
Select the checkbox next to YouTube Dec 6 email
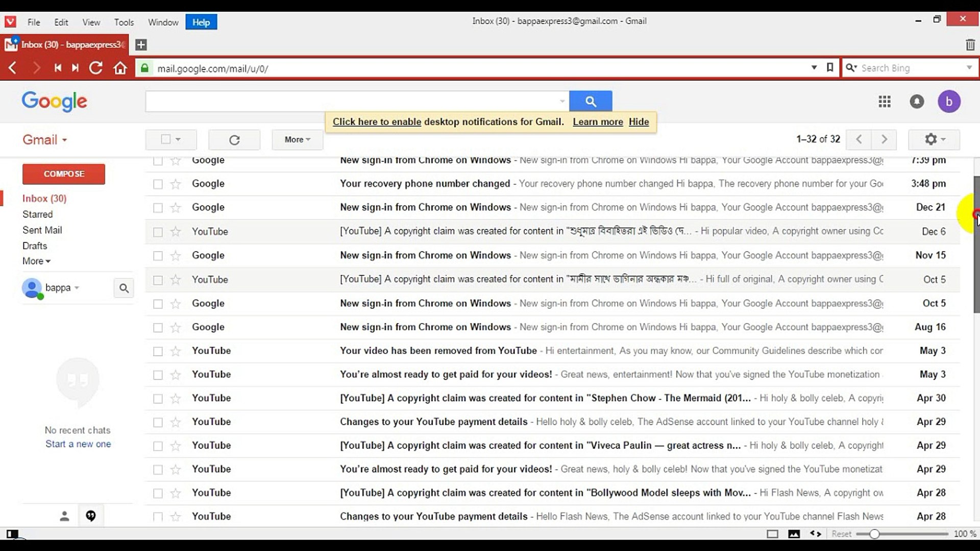(157, 231)
